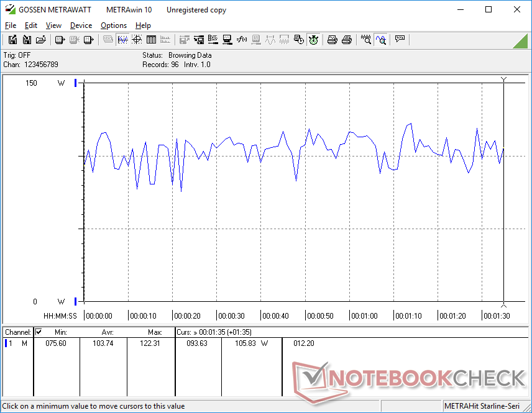This screenshot has height=413, width=532.
Task: Click the Records: 96 status text
Action: tap(160, 65)
